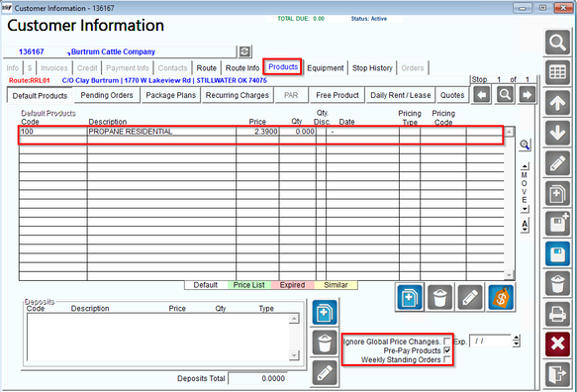Click the green Price List legend swatch

[x=249, y=285]
